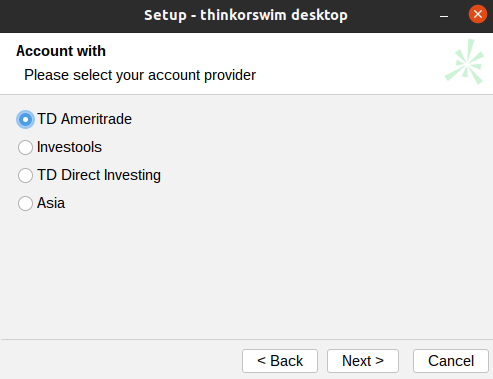
Task: Pick the TD Direct Investing radio circle
Action: [x=25, y=175]
